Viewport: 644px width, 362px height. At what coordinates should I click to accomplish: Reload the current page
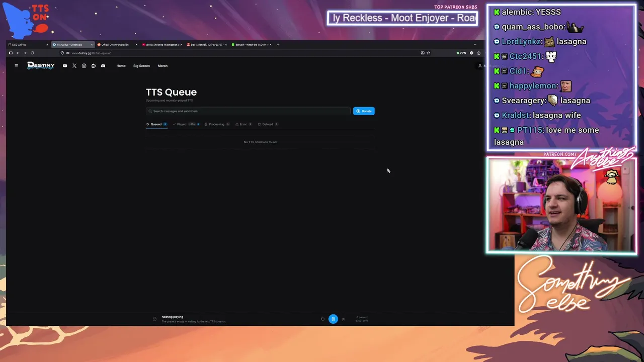(32, 53)
